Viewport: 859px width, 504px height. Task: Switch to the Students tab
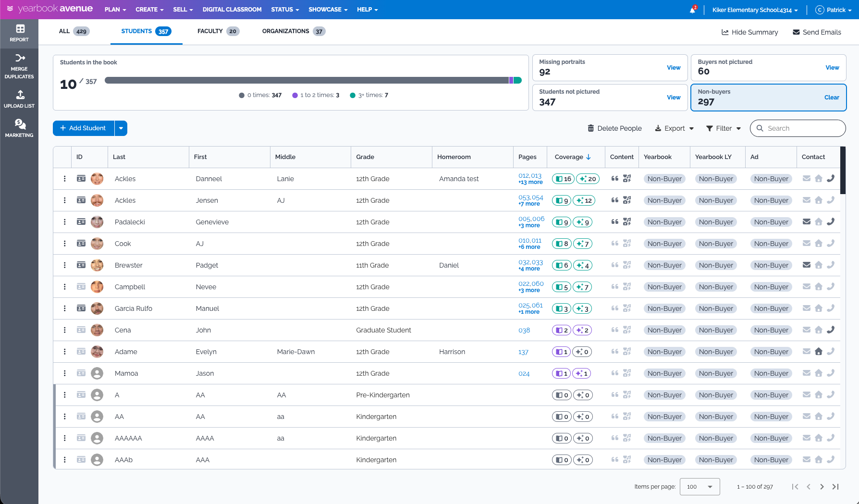tap(146, 31)
